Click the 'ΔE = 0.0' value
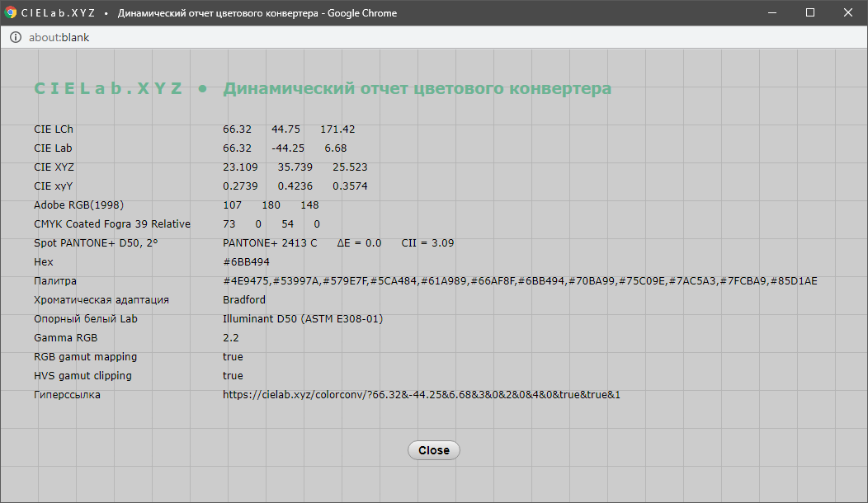Image resolution: width=868 pixels, height=503 pixels. click(x=359, y=243)
